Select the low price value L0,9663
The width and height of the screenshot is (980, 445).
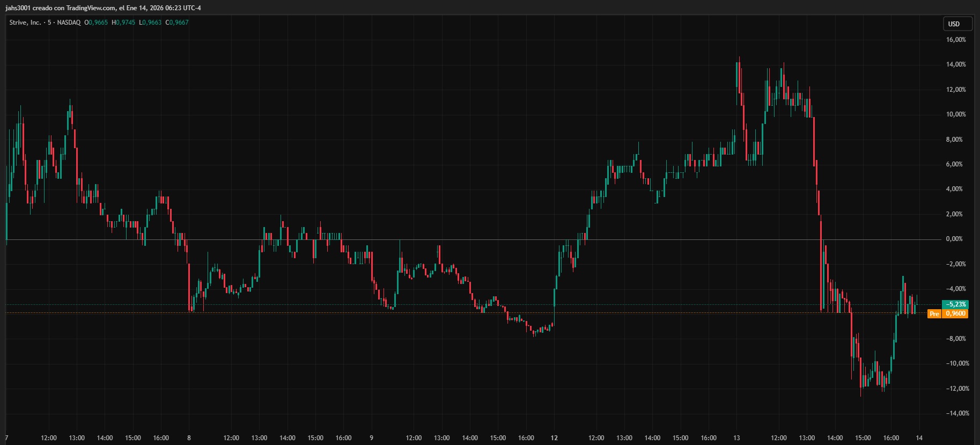coord(150,23)
